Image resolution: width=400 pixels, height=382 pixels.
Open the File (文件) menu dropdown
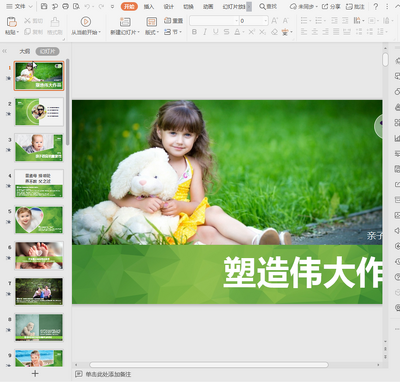pos(20,6)
